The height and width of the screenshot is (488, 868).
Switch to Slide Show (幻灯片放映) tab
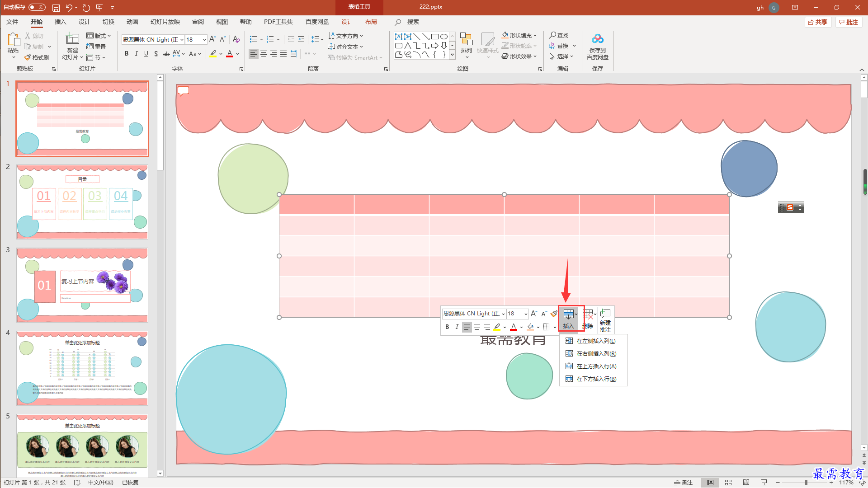(165, 22)
